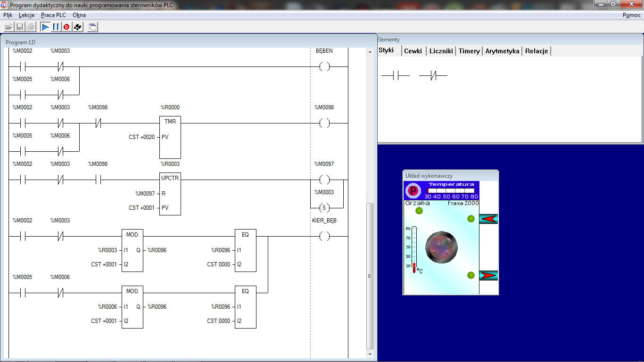The width and height of the screenshot is (644, 362).
Task: Select the normally open contact symbol
Action: click(395, 75)
